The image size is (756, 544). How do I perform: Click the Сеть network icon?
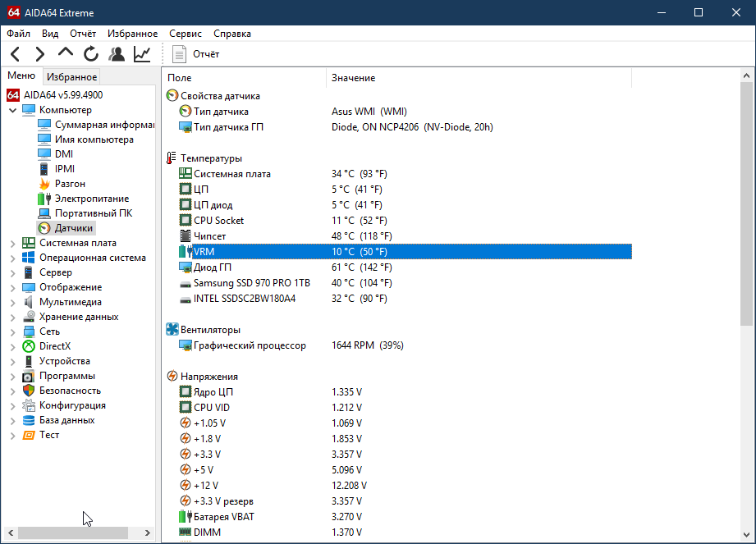point(29,331)
